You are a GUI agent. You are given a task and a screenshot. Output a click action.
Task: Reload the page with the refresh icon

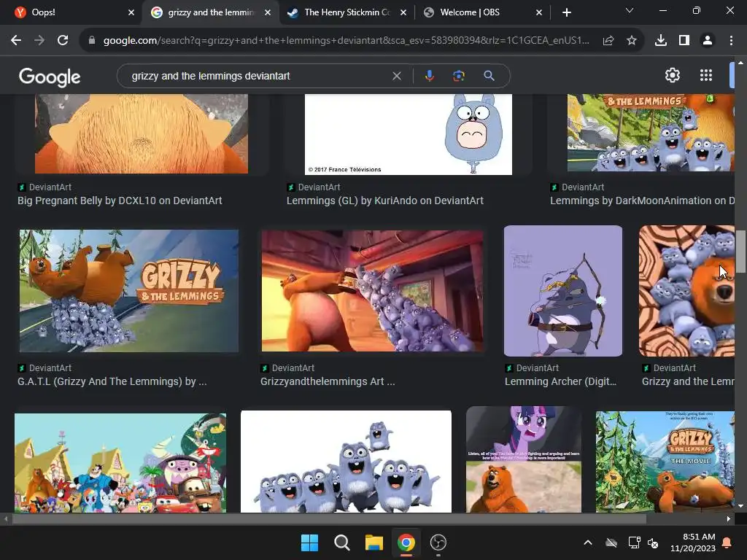63,41
